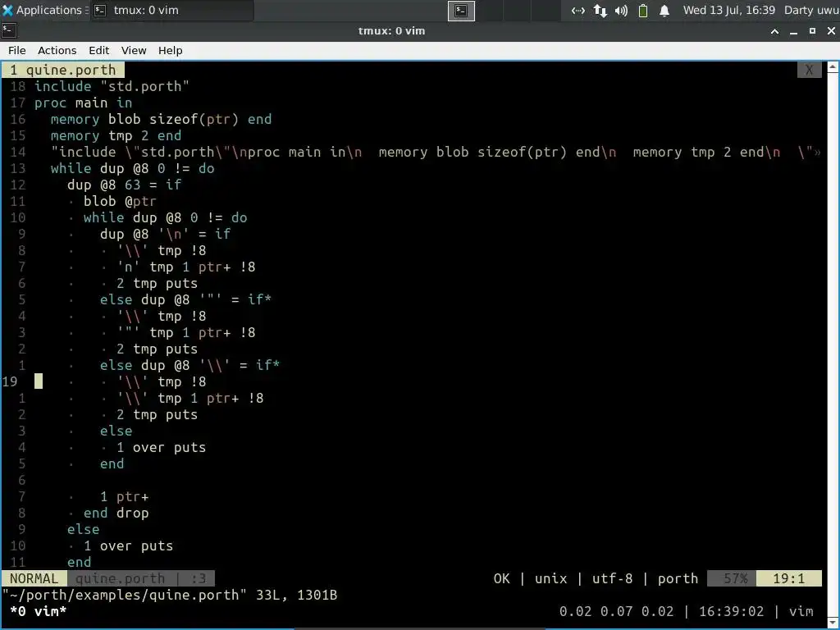Click the unix fileformat indicator
This screenshot has height=630, width=840.
(550, 578)
